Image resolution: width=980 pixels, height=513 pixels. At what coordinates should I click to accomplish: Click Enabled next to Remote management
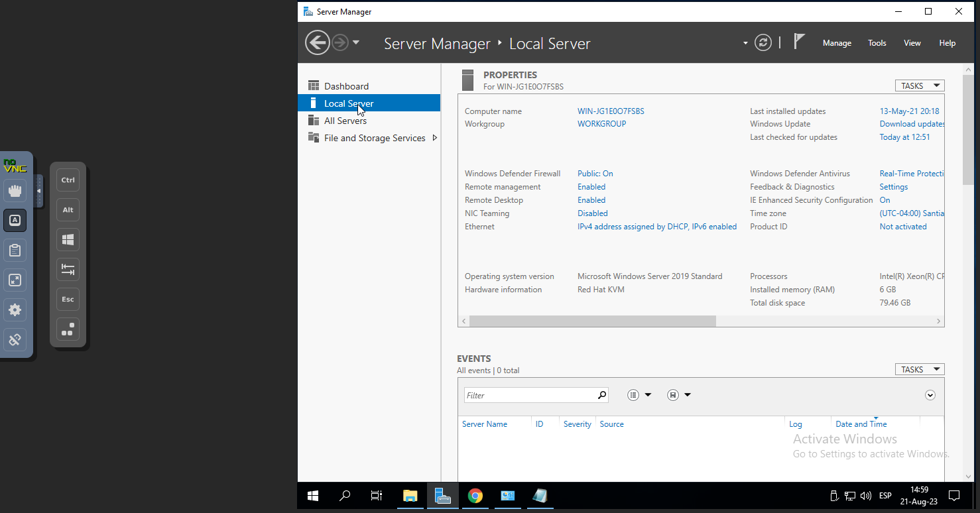coord(591,187)
